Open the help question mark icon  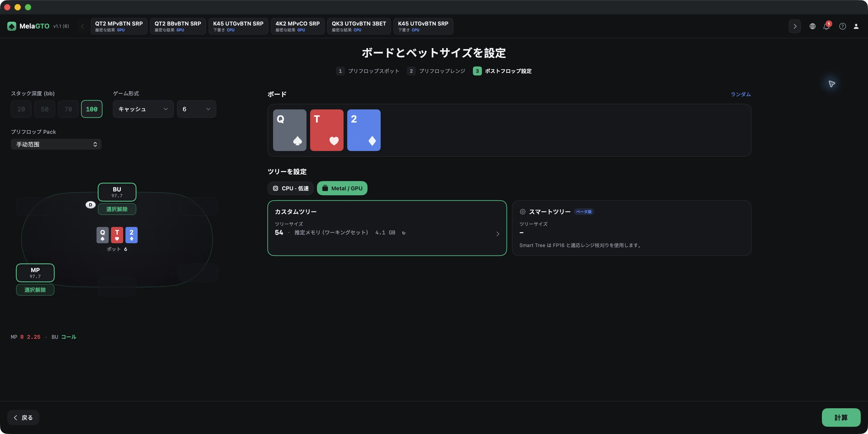pos(842,26)
